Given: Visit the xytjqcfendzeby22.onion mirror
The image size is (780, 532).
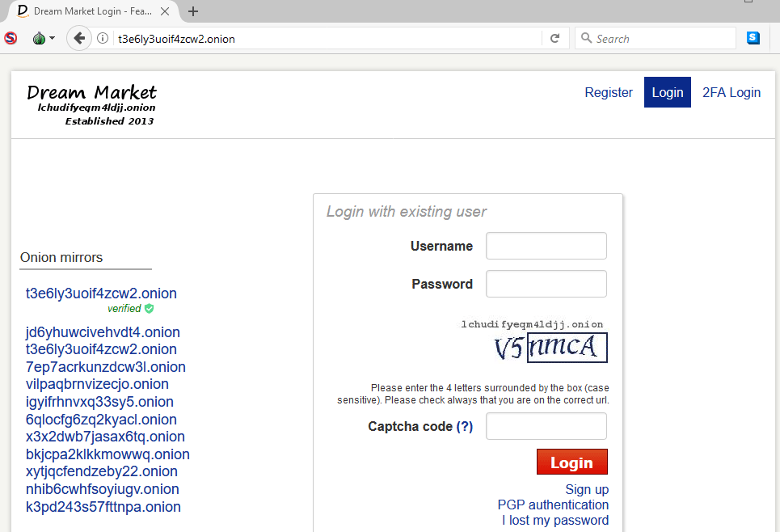Looking at the screenshot, I should pos(102,471).
